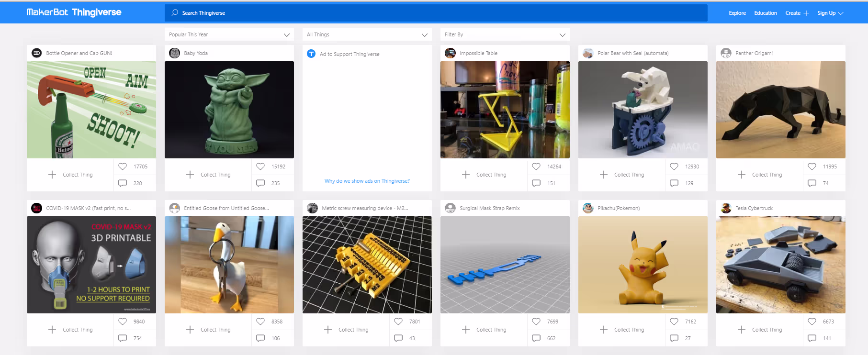Like the Metric screw measuring device
868x355 pixels.
coord(398,322)
